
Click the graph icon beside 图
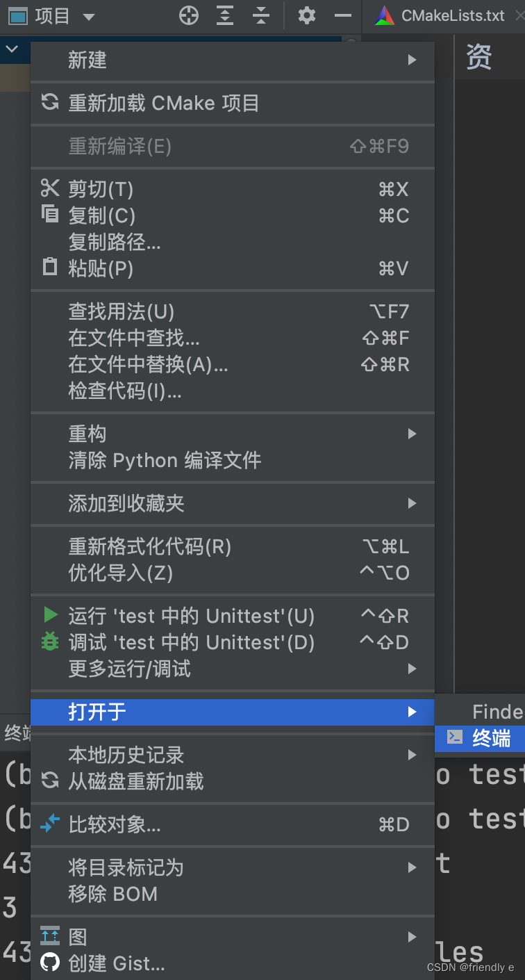(49, 936)
